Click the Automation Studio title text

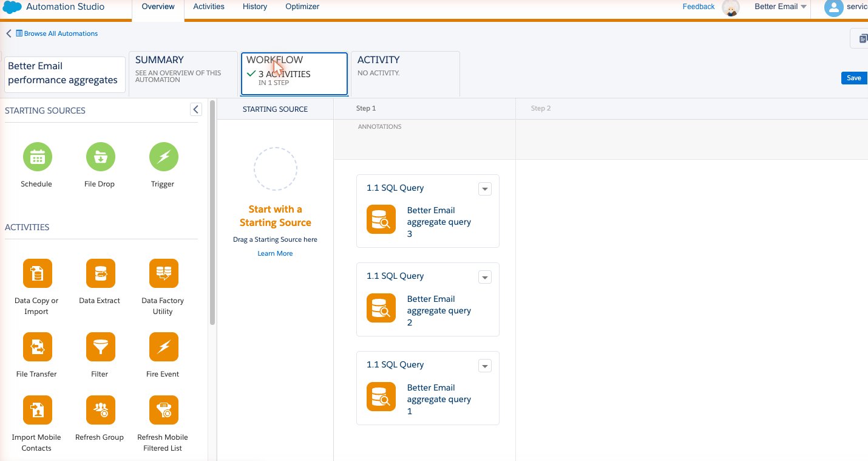point(66,7)
